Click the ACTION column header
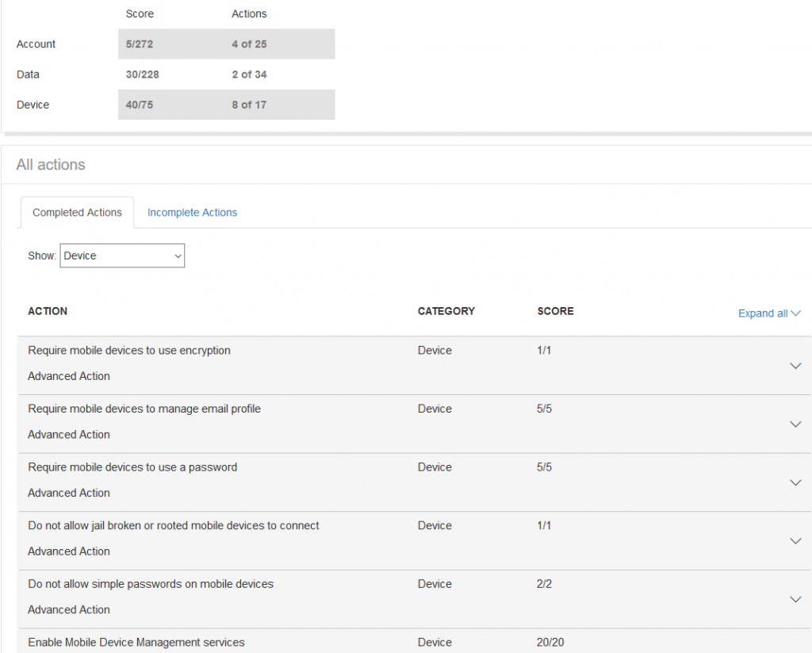Screen dimensions: 812x653 coord(48,311)
